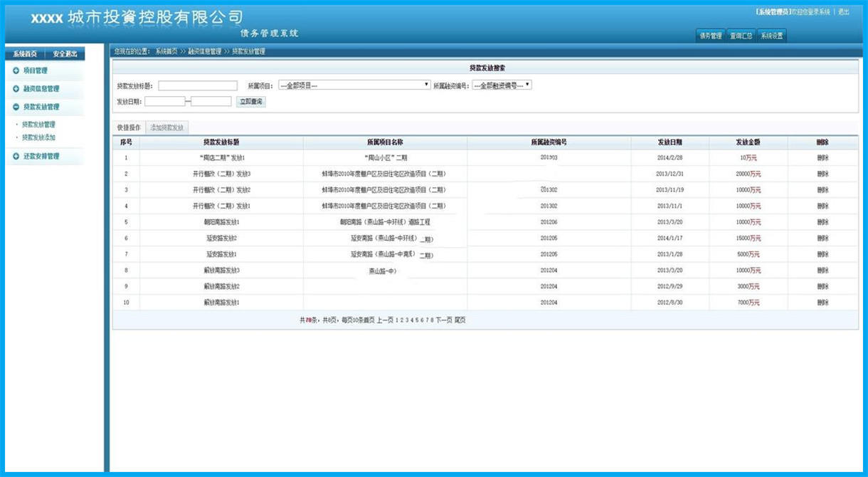Click "陶山小区"二期 project cell
868x477 pixels.
click(385, 157)
